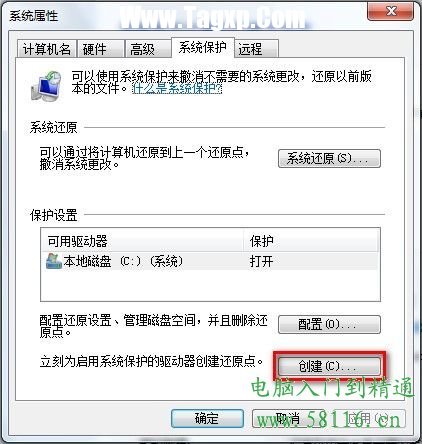This screenshot has height=444, width=422.
Task: Click the 配置(O)... button
Action: coord(329,324)
